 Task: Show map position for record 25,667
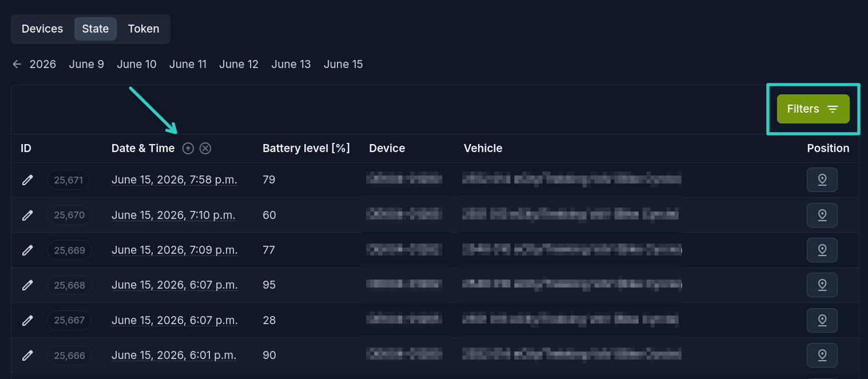click(822, 320)
